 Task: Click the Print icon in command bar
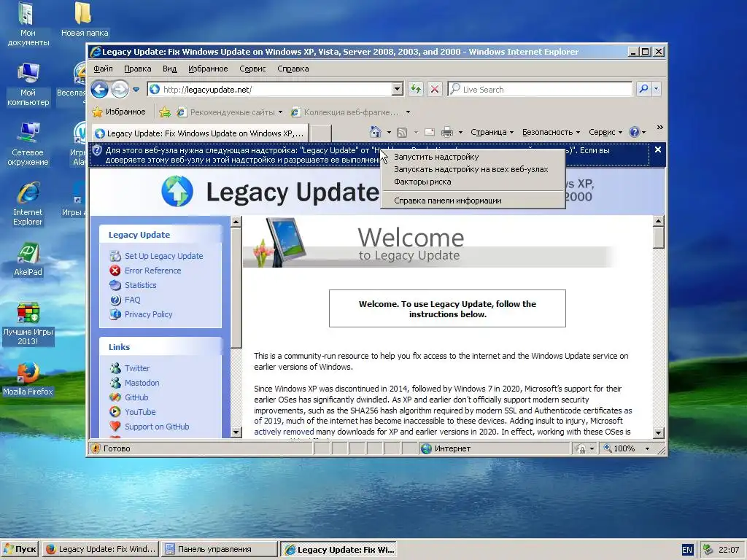pyautogui.click(x=447, y=133)
